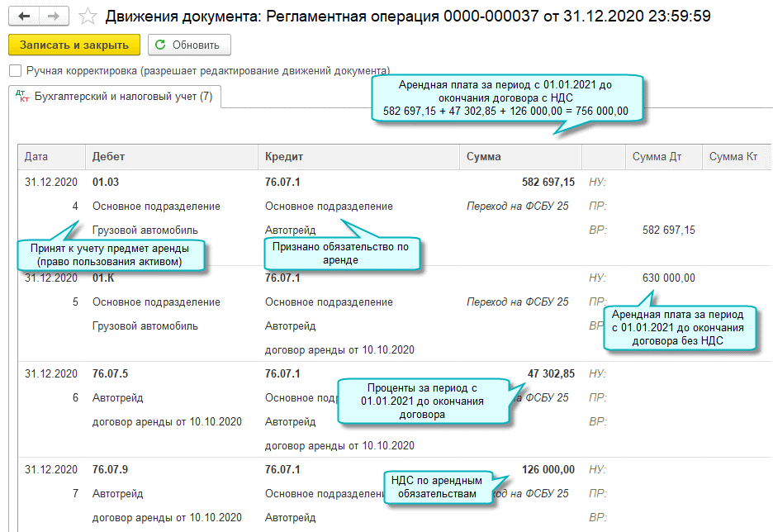Click the forward navigation arrow
Image resolution: width=773 pixels, height=532 pixels.
[53, 16]
